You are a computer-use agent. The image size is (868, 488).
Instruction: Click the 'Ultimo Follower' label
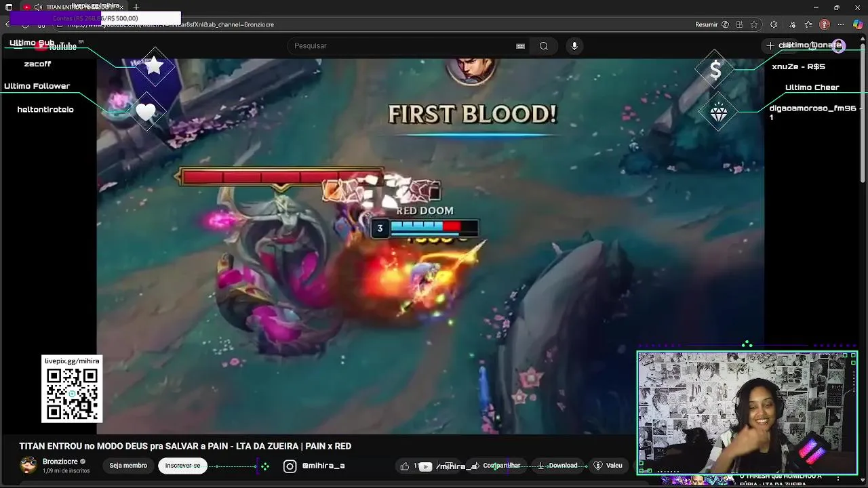37,86
